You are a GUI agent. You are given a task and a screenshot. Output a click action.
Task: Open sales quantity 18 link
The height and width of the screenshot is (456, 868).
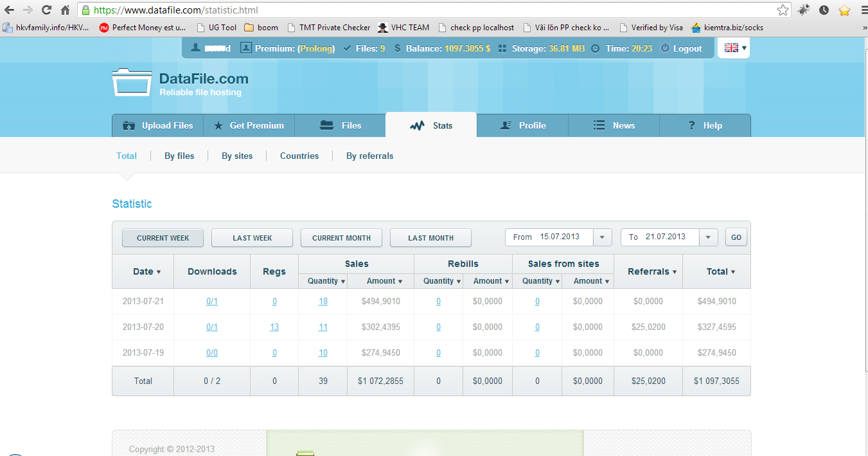point(323,301)
